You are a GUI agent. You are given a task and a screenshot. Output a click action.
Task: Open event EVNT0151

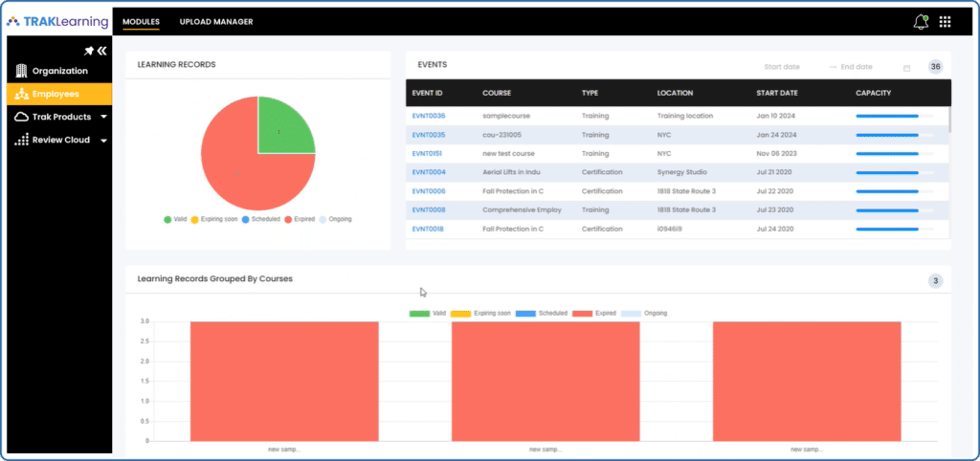pyautogui.click(x=428, y=154)
